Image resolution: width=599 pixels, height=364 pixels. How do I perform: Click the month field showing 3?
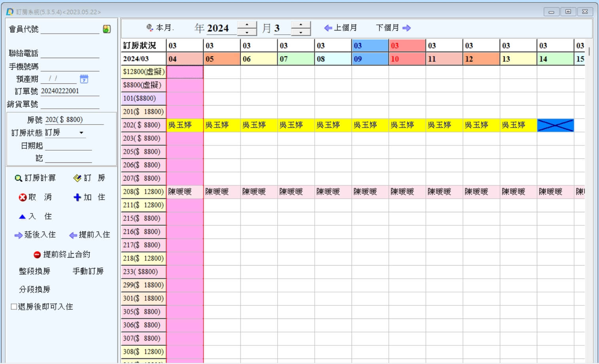click(282, 28)
